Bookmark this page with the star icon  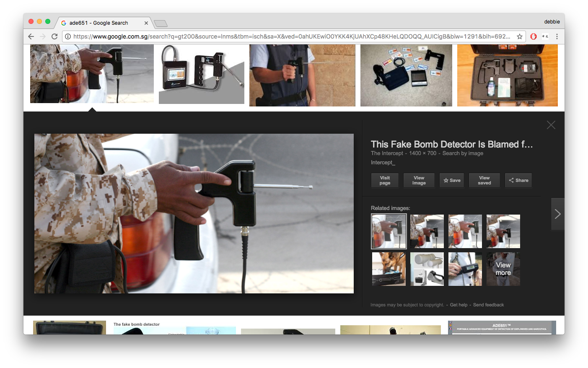pos(520,36)
